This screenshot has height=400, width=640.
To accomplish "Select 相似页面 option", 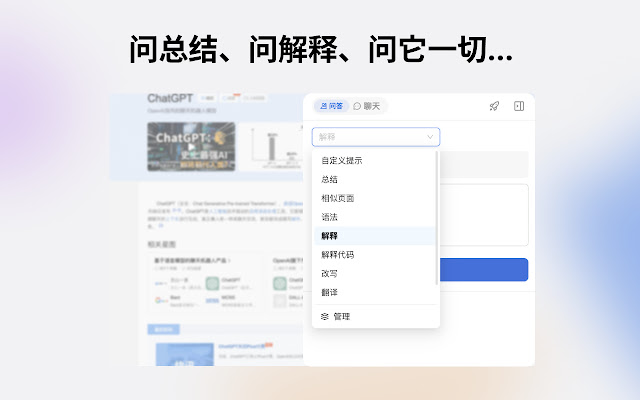I will pyautogui.click(x=337, y=198).
